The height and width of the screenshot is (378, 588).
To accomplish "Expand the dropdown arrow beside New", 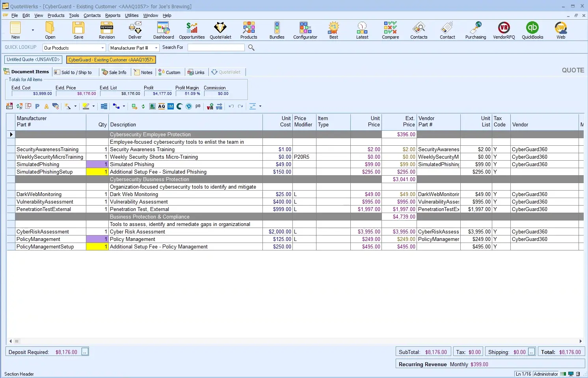I will (33, 30).
